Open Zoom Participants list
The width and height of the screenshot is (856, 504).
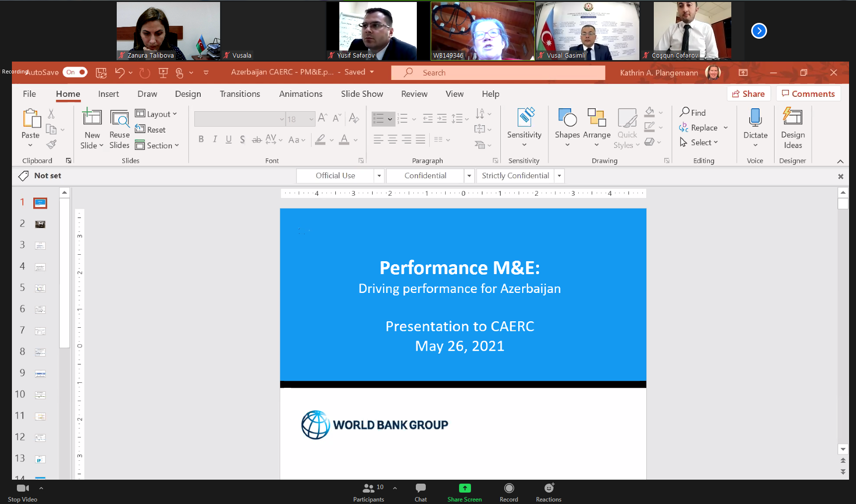pyautogui.click(x=369, y=492)
